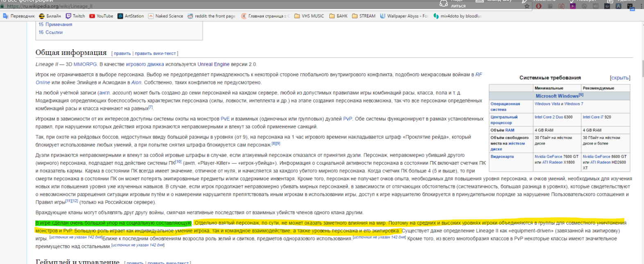Expand the STREAM bookmark folder
644x264 pixels.
[x=363, y=16]
